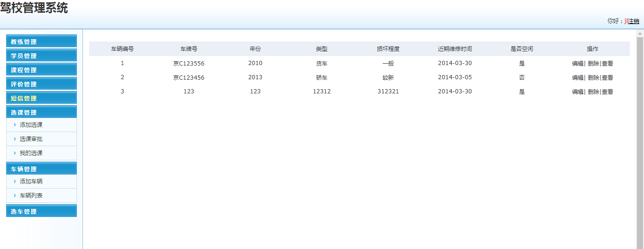The width and height of the screenshot is (644, 249).
Task: Click the 2010 year cell
Action: (x=255, y=63)
